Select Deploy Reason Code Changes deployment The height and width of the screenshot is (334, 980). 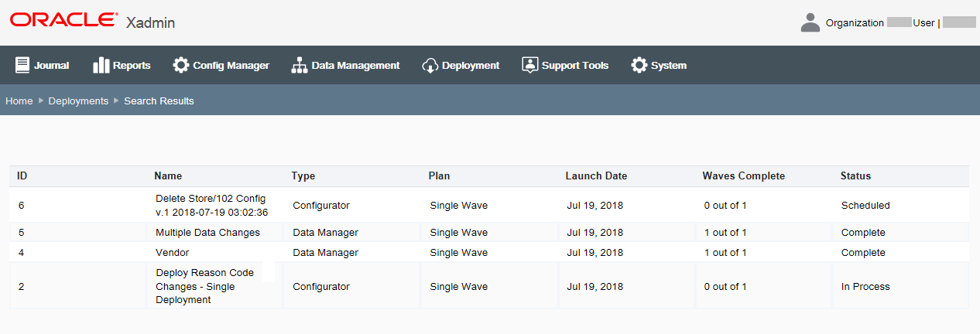click(x=204, y=286)
